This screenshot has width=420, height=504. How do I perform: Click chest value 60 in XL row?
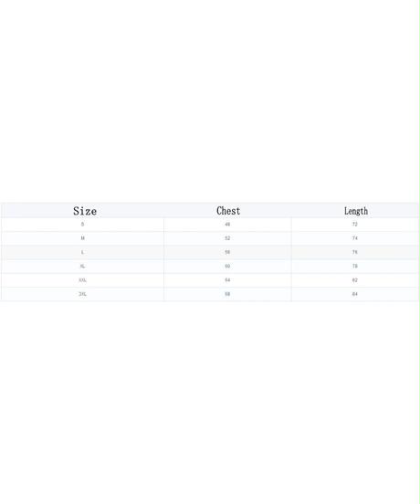(x=227, y=266)
